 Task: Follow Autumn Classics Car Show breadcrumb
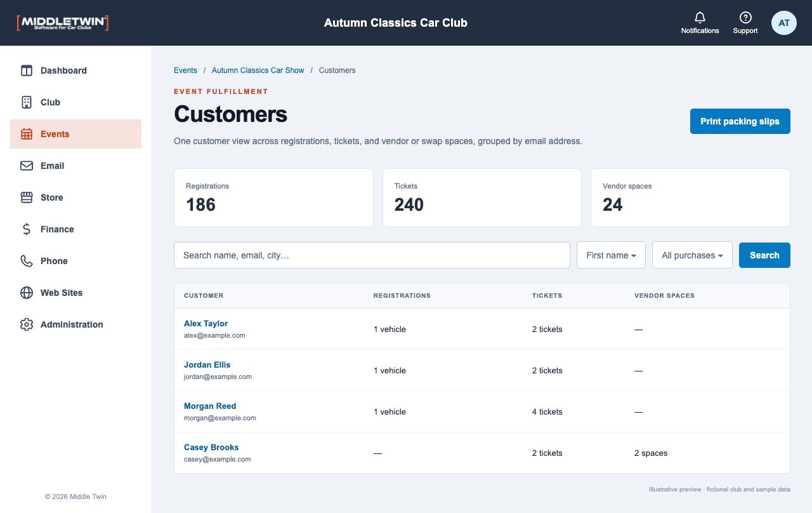click(258, 70)
